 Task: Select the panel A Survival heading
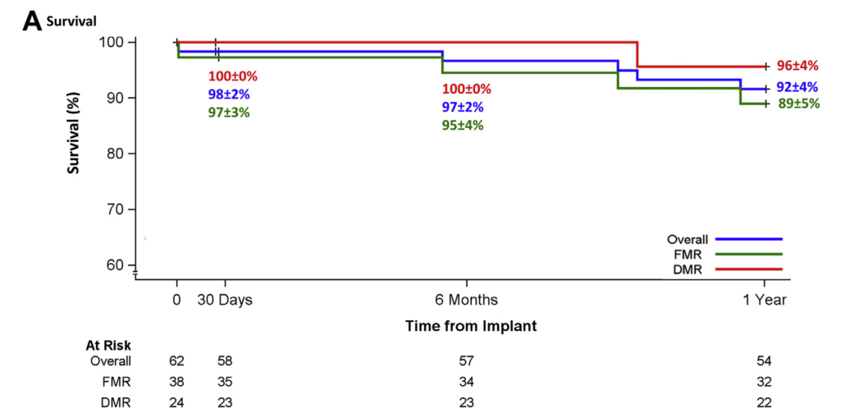coord(59,21)
